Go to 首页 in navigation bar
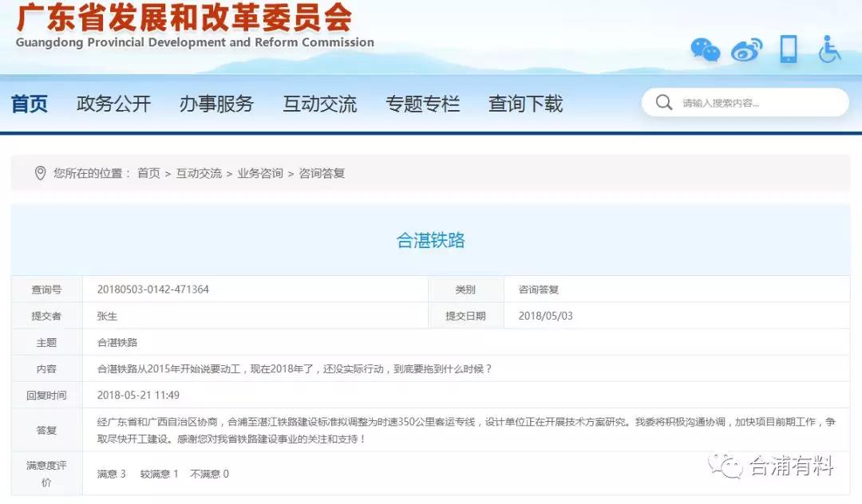Image resolution: width=862 pixels, height=504 pixels. 30,104
